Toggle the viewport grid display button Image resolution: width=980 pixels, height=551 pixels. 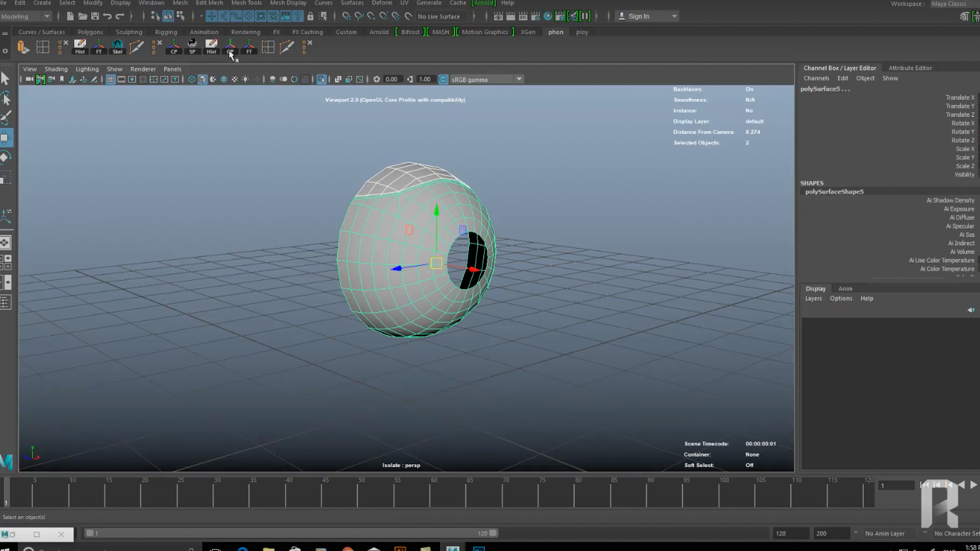click(110, 79)
